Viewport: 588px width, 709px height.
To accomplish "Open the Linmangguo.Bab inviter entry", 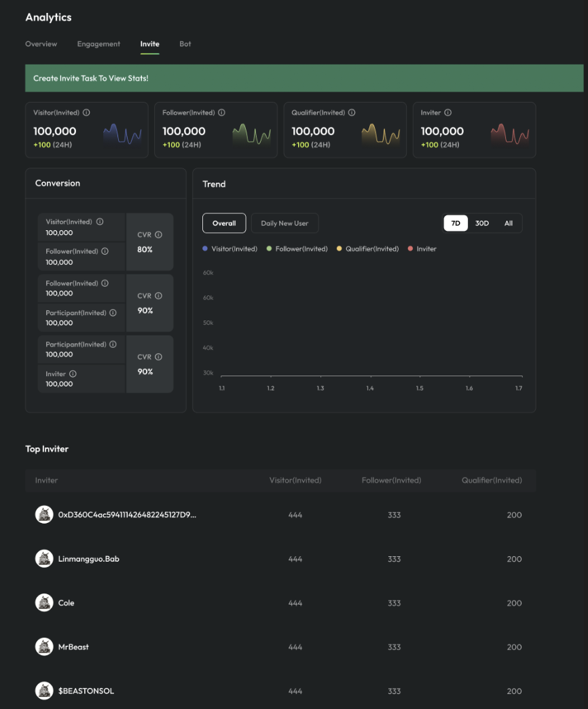I will (x=89, y=559).
